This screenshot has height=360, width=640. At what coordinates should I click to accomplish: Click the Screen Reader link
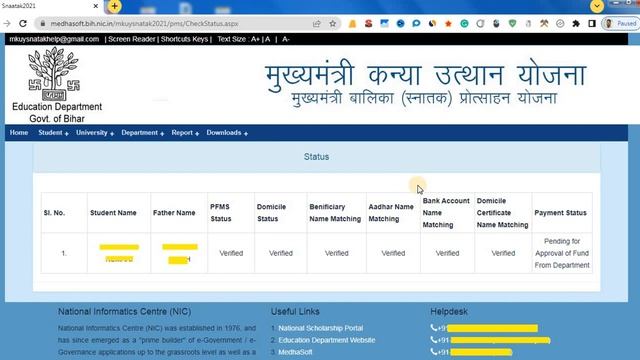click(x=132, y=39)
